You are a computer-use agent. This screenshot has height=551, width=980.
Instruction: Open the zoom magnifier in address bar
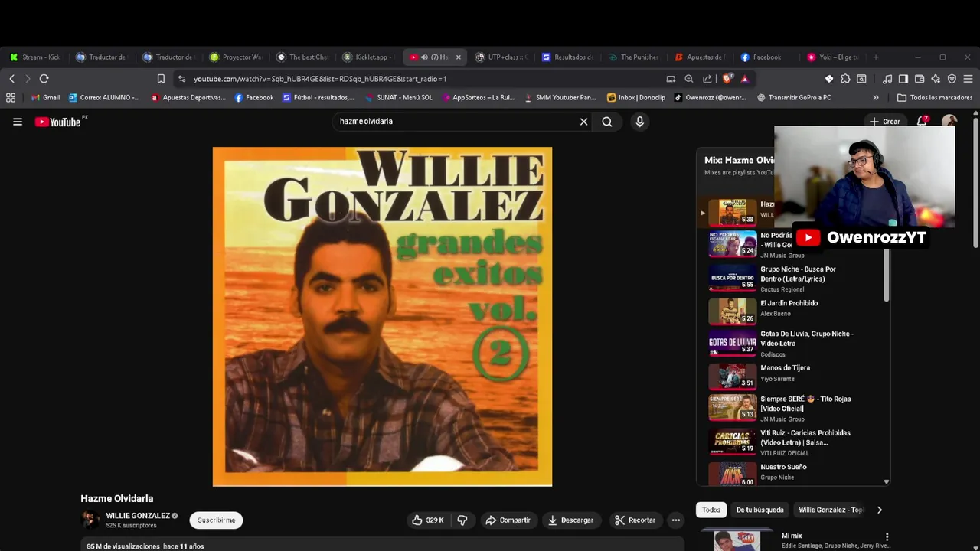coord(689,79)
